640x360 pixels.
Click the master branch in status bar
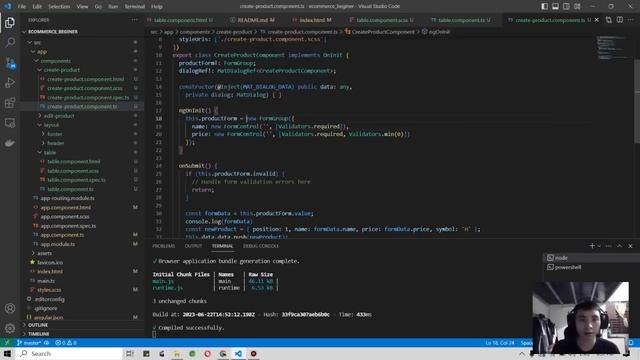tap(29, 342)
